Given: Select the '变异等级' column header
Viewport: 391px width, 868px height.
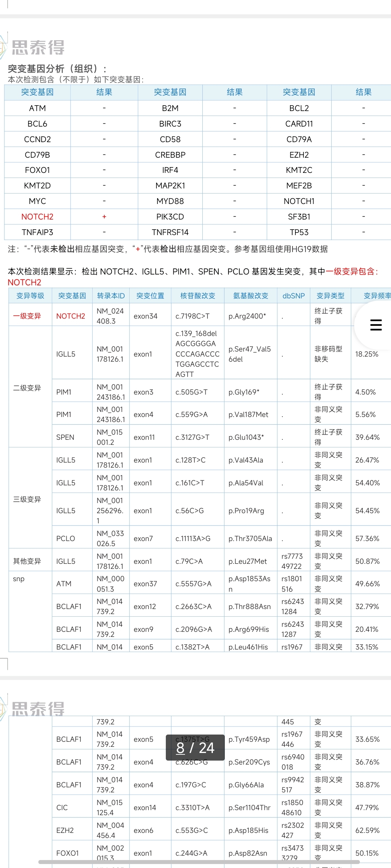Looking at the screenshot, I should click(x=30, y=296).
